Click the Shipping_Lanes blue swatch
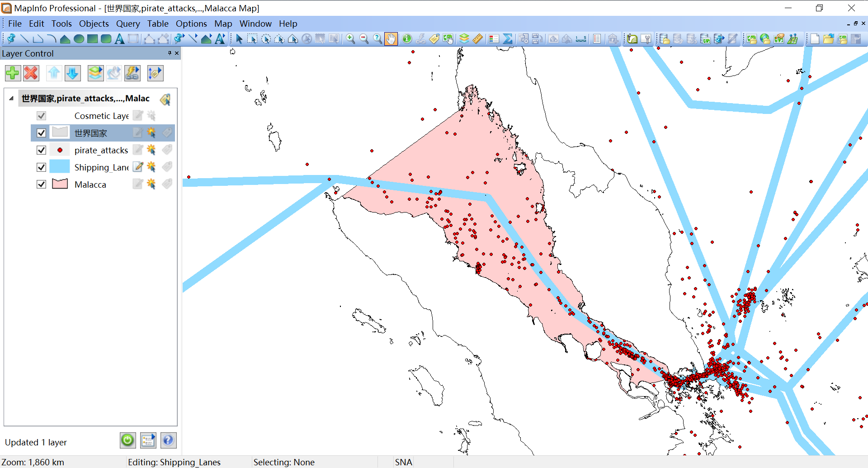Viewport: 868px width, 468px height. (59, 167)
